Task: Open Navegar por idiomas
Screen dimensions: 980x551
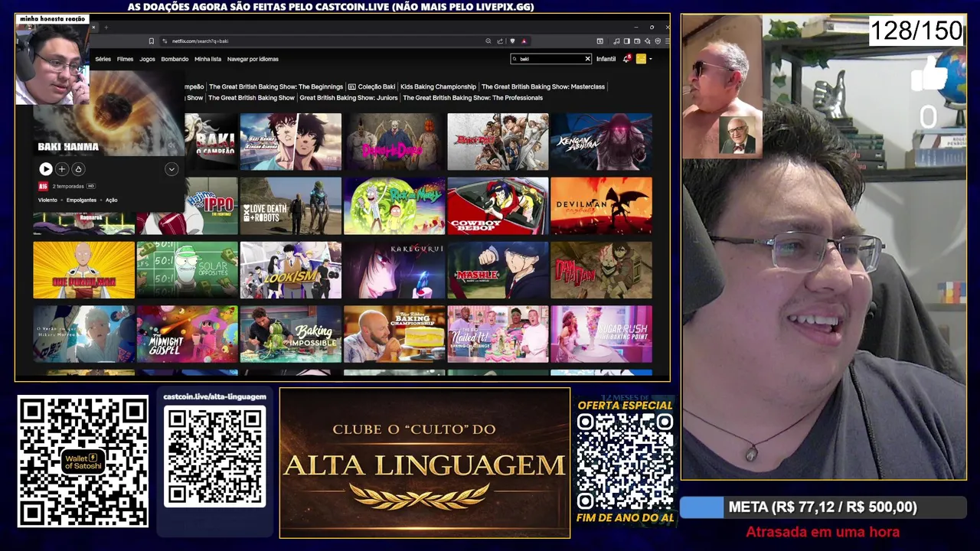Action: pyautogui.click(x=253, y=59)
